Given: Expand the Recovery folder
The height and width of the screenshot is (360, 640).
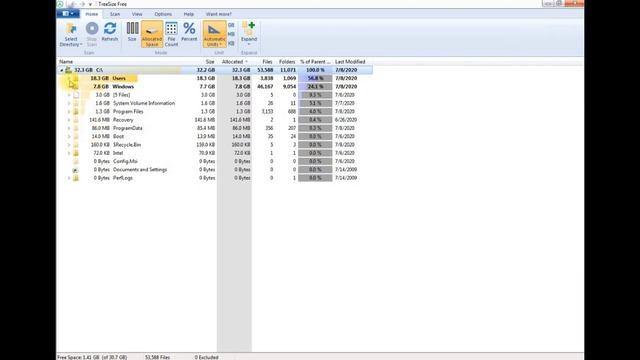Looking at the screenshot, I should coord(69,120).
